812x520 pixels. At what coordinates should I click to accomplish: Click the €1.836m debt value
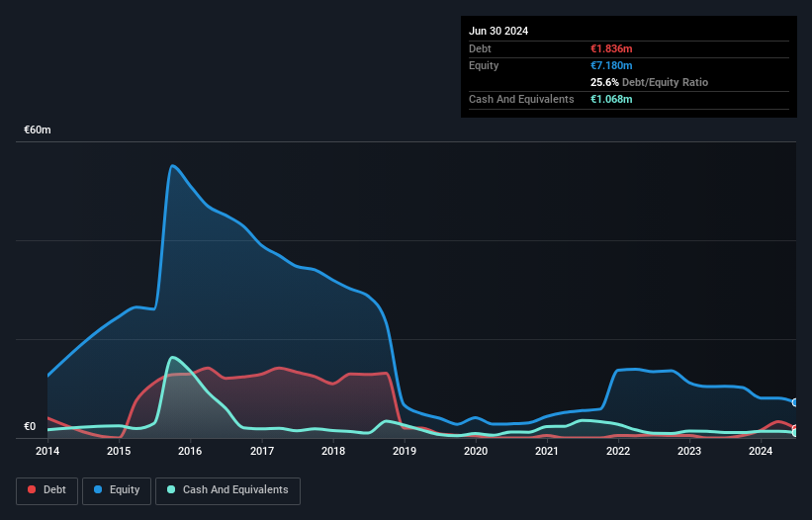pyautogui.click(x=611, y=48)
